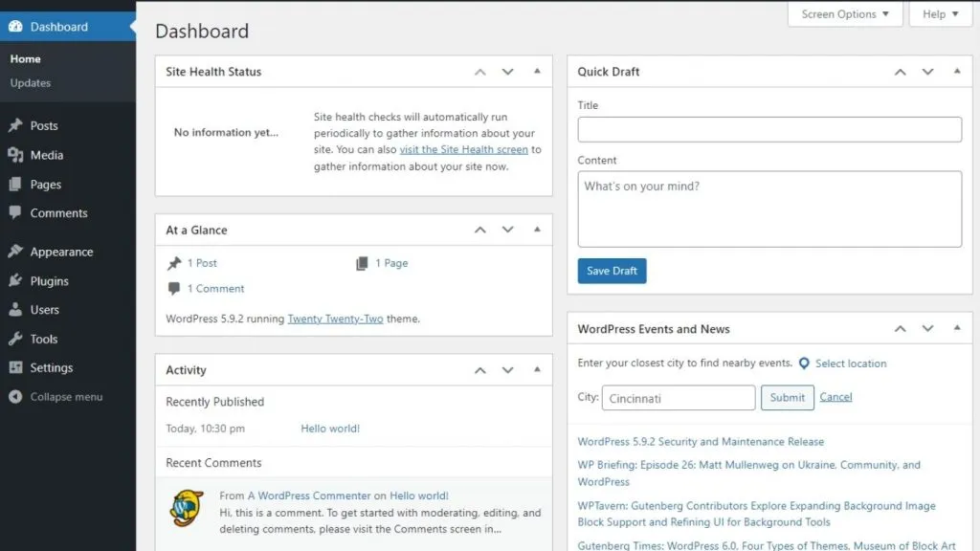This screenshot has height=551, width=980.
Task: Move Activity panel down
Action: pyautogui.click(x=507, y=370)
